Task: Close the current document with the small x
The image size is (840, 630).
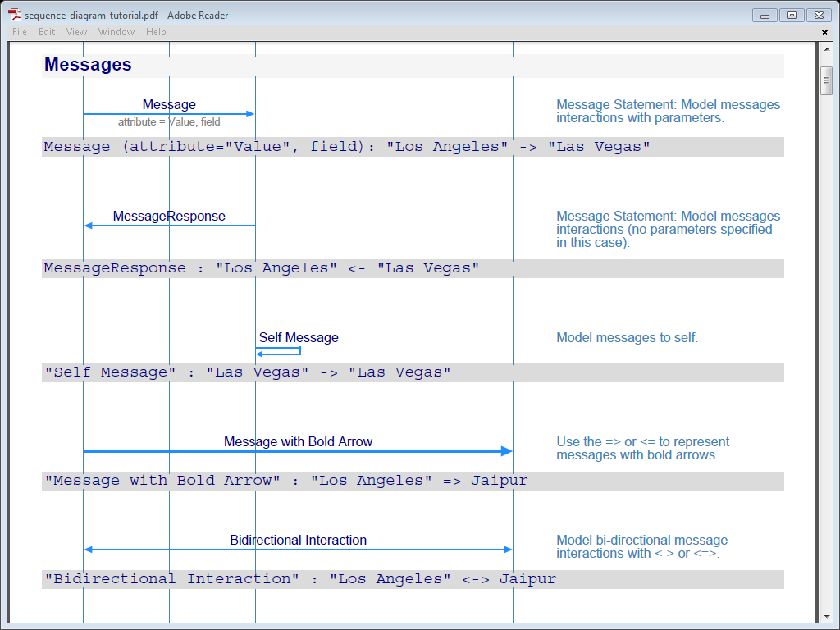Action: (824, 32)
